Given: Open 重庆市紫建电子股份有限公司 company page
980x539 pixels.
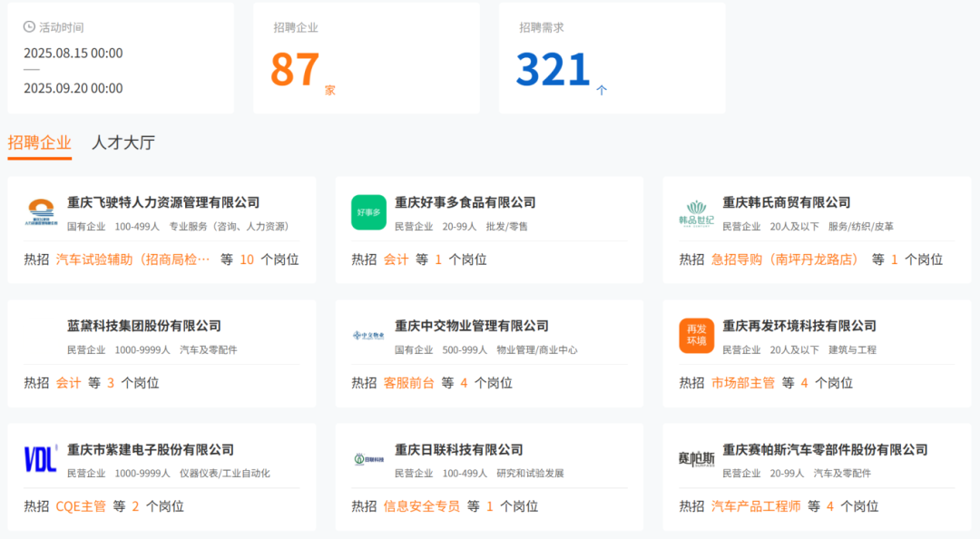Looking at the screenshot, I should (x=150, y=449).
